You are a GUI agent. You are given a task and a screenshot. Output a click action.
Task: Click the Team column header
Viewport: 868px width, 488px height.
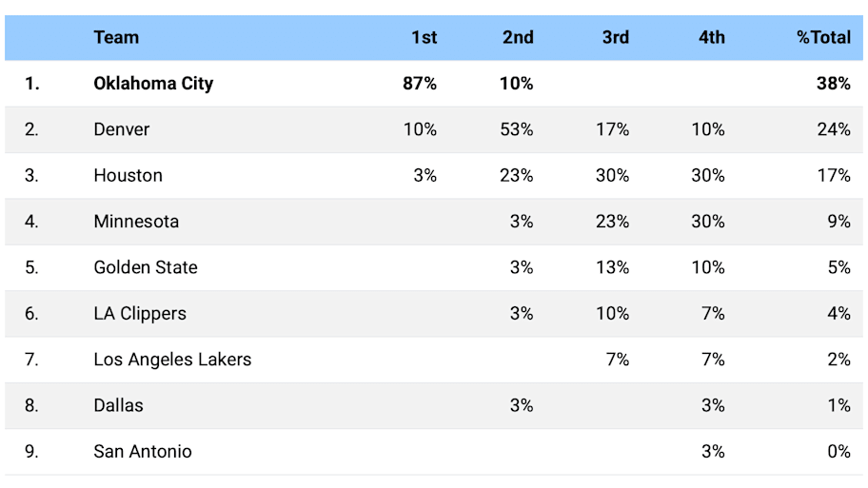116,38
